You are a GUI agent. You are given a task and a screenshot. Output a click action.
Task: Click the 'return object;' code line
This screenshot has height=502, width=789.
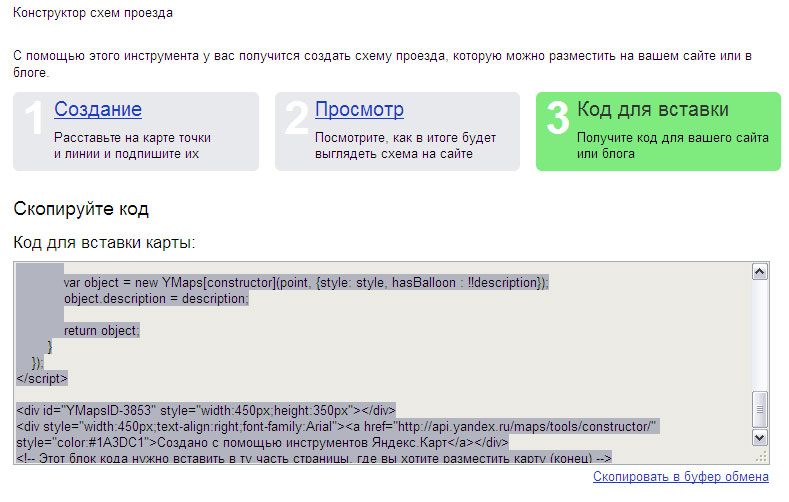[x=101, y=330]
